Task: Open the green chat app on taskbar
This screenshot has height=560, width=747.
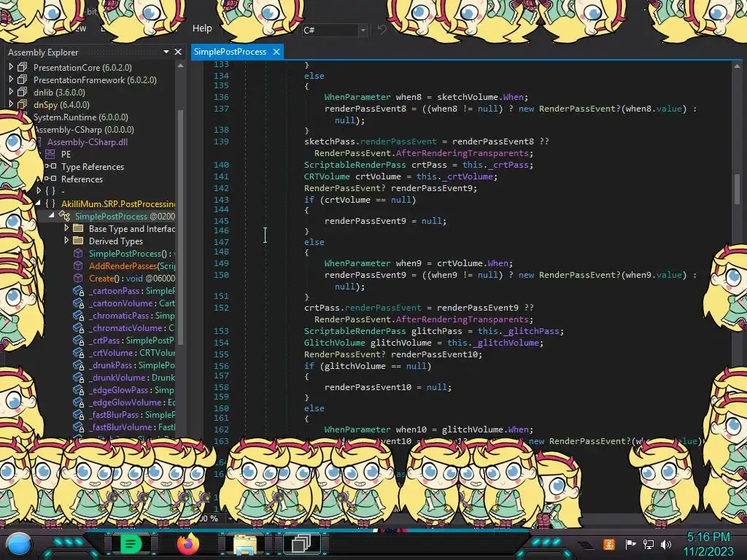Action: [x=131, y=544]
